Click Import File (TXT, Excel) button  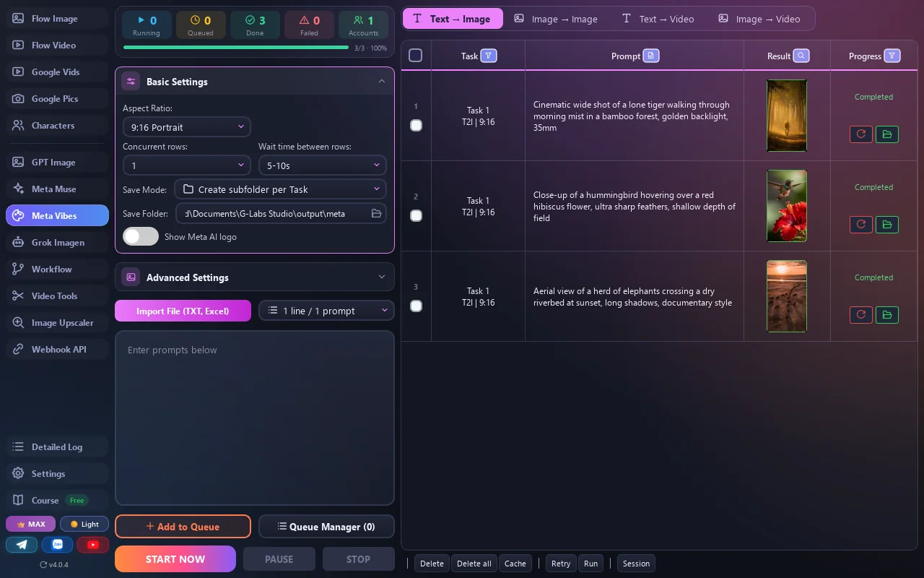pyautogui.click(x=183, y=311)
